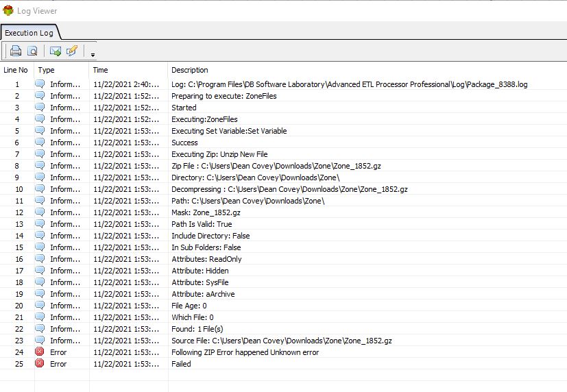Click the 'Error' type cell on line 24
The width and height of the screenshot is (567, 392).
(58, 352)
